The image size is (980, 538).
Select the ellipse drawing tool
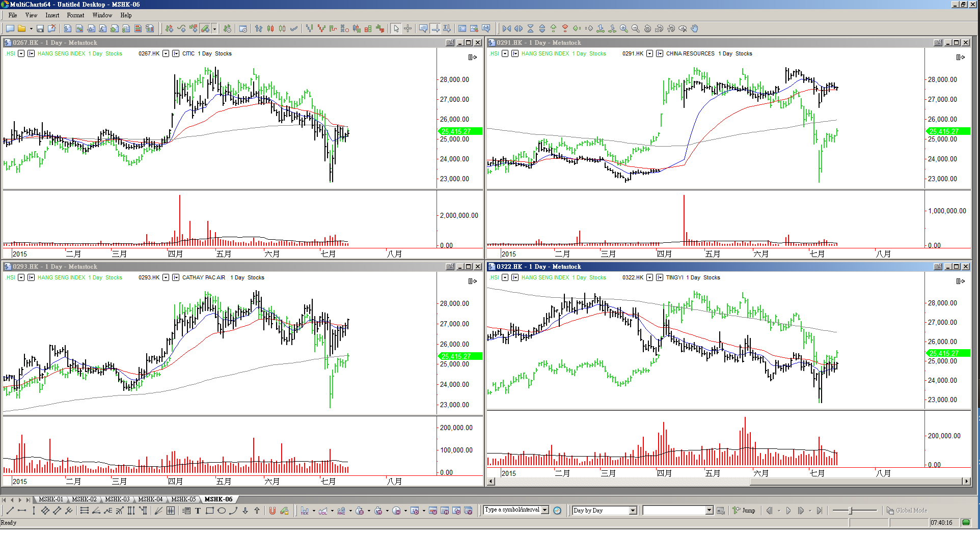(x=222, y=511)
